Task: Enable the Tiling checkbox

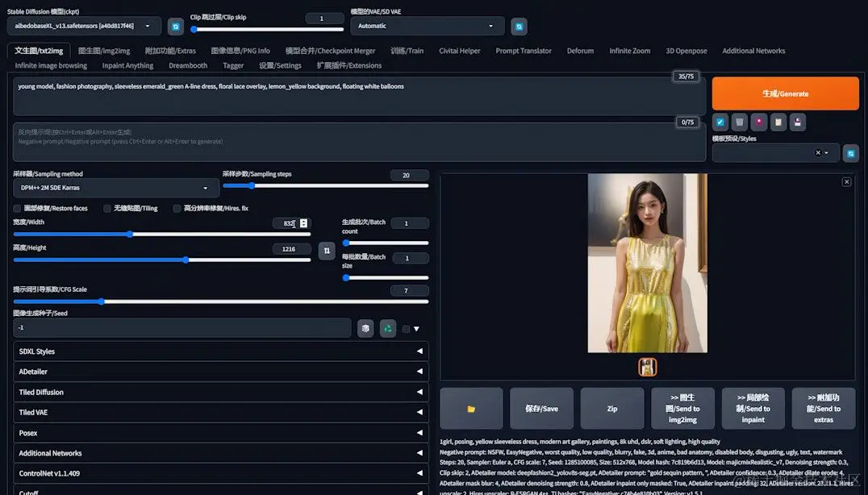Action: [x=106, y=209]
